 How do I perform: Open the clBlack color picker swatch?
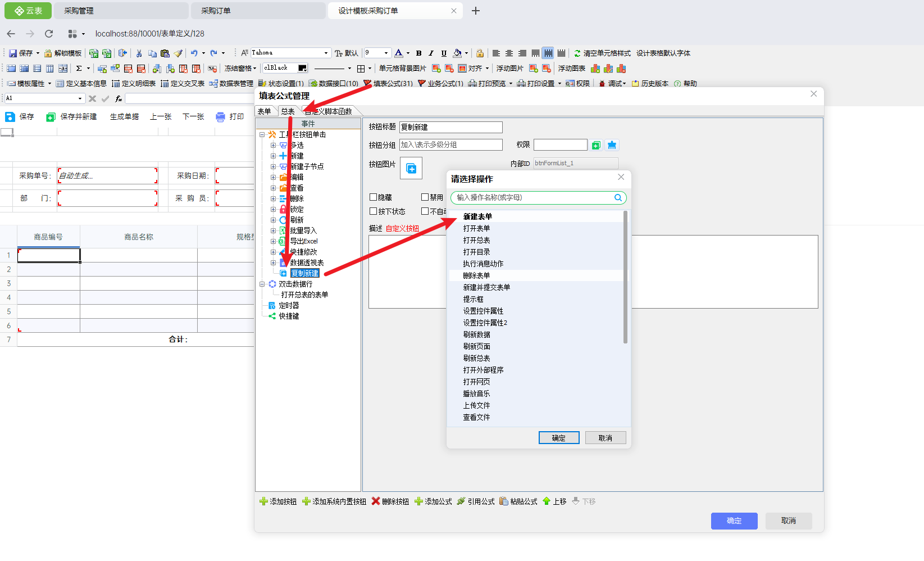pos(303,69)
